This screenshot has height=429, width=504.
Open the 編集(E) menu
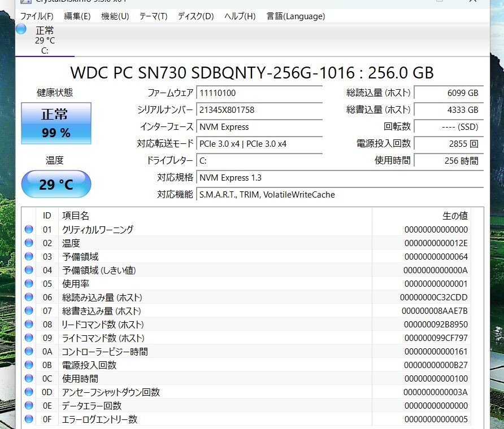77,16
